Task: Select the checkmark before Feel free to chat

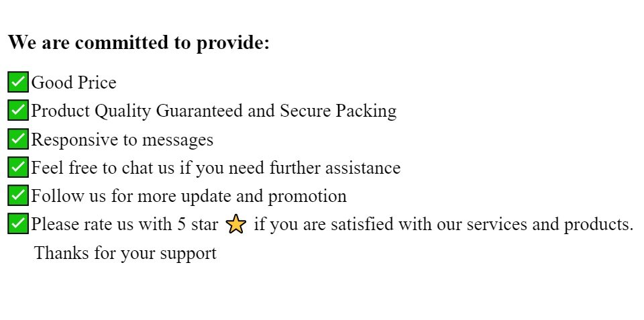Action: tap(18, 167)
